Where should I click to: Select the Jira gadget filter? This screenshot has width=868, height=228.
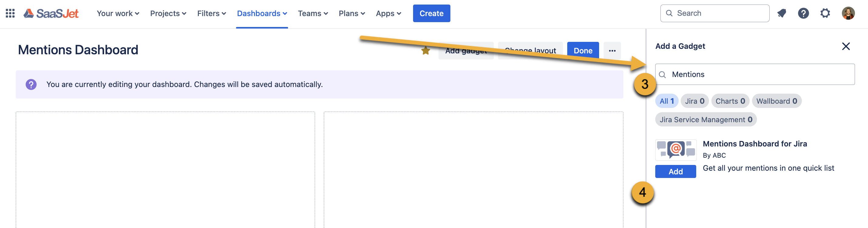pos(694,101)
